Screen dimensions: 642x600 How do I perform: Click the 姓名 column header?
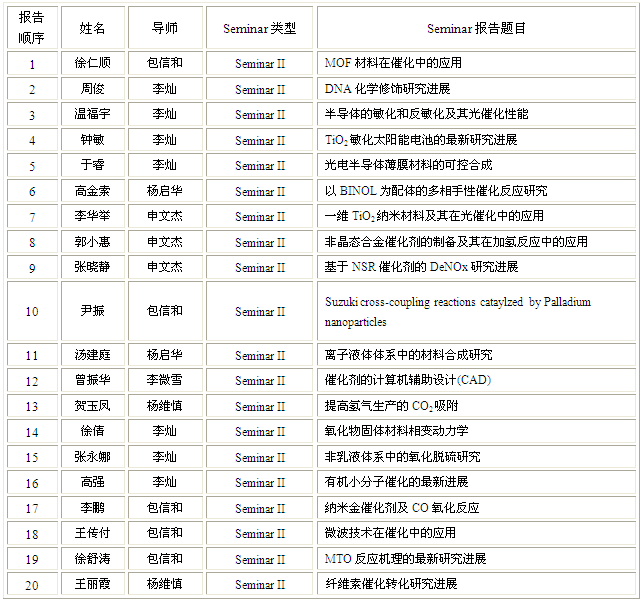point(92,29)
